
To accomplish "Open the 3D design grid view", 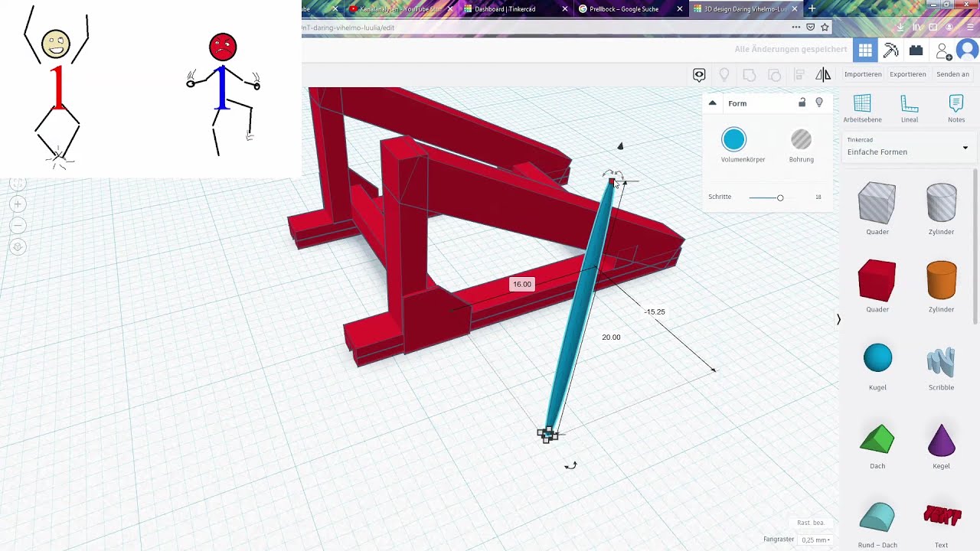I will (x=865, y=51).
